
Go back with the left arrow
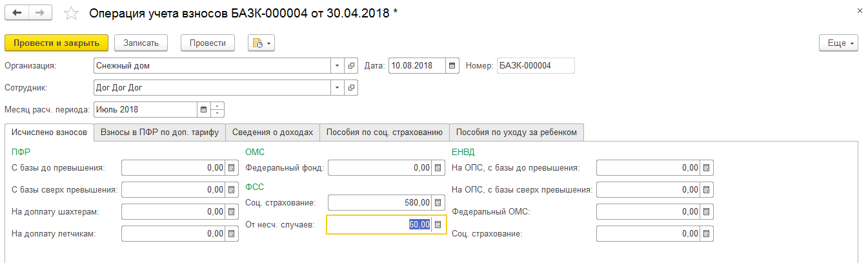17,13
